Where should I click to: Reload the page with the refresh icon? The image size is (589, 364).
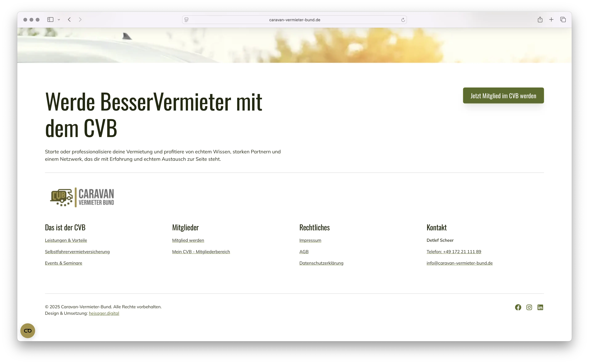click(x=403, y=20)
